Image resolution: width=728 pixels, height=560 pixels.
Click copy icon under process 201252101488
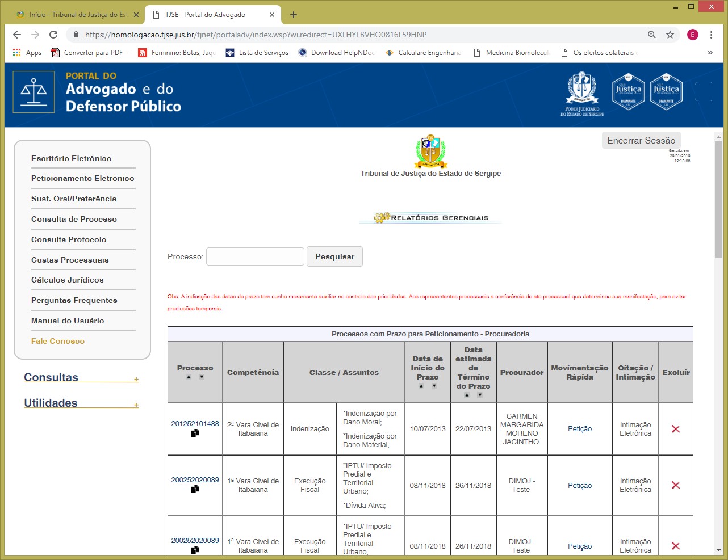click(x=195, y=433)
